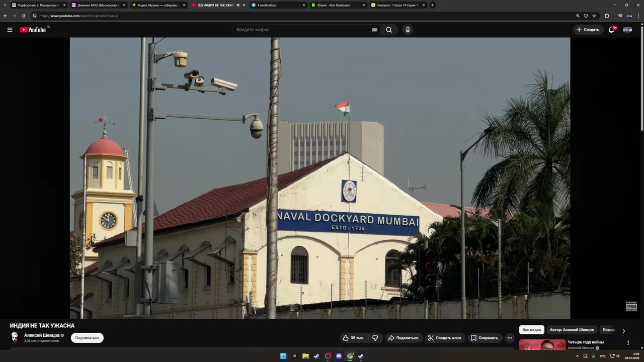Open 'Четыре года войны' video thumbnail
This screenshot has width=644, height=362.
(542, 345)
